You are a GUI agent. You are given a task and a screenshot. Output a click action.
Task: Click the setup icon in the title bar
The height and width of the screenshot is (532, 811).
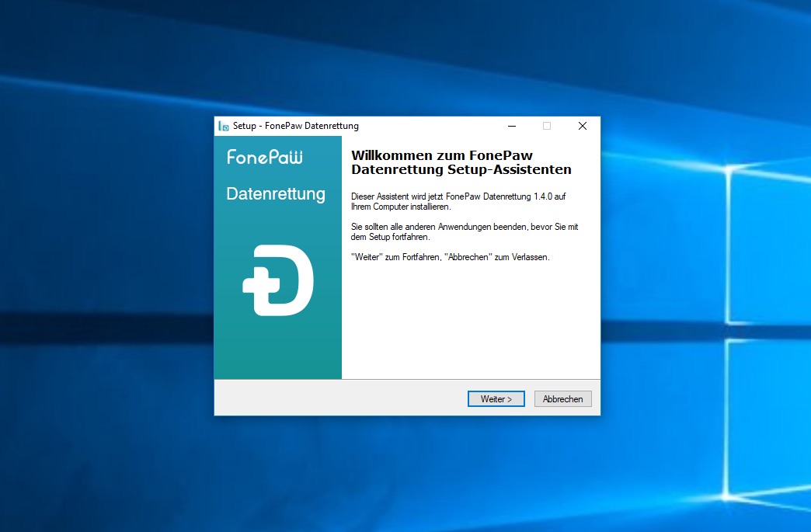[224, 126]
